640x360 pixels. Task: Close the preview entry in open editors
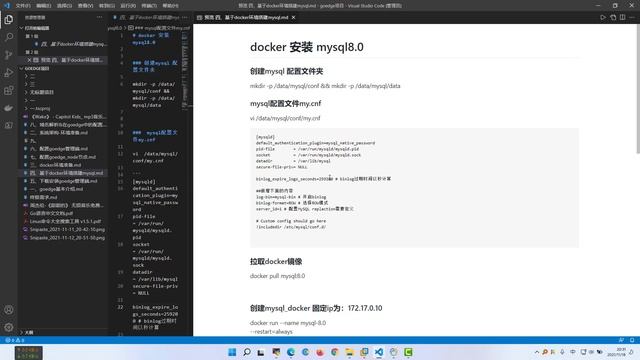(x=29, y=60)
